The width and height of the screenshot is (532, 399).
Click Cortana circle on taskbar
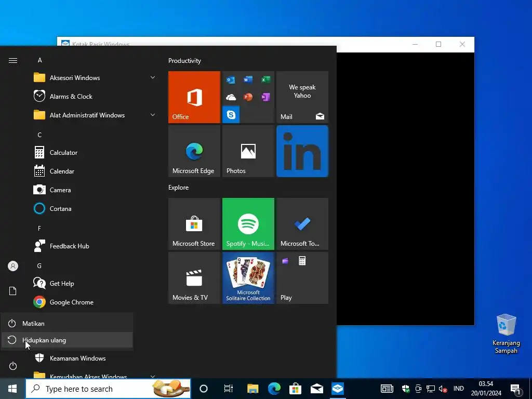(204, 389)
